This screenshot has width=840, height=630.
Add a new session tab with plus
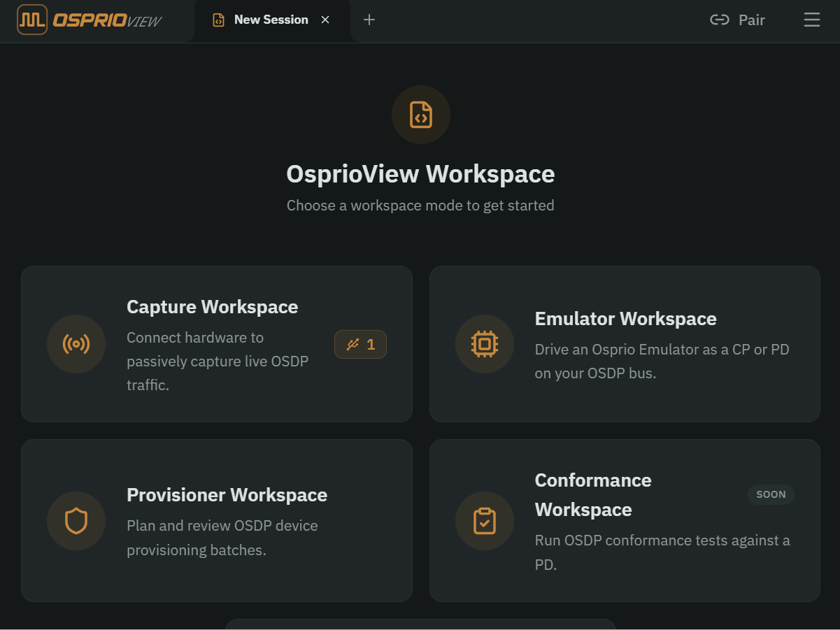click(x=369, y=20)
